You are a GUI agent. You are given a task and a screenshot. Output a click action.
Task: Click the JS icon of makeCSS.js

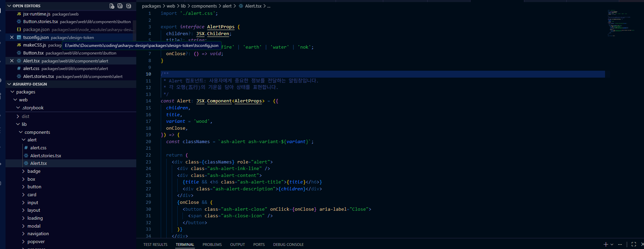point(19,45)
